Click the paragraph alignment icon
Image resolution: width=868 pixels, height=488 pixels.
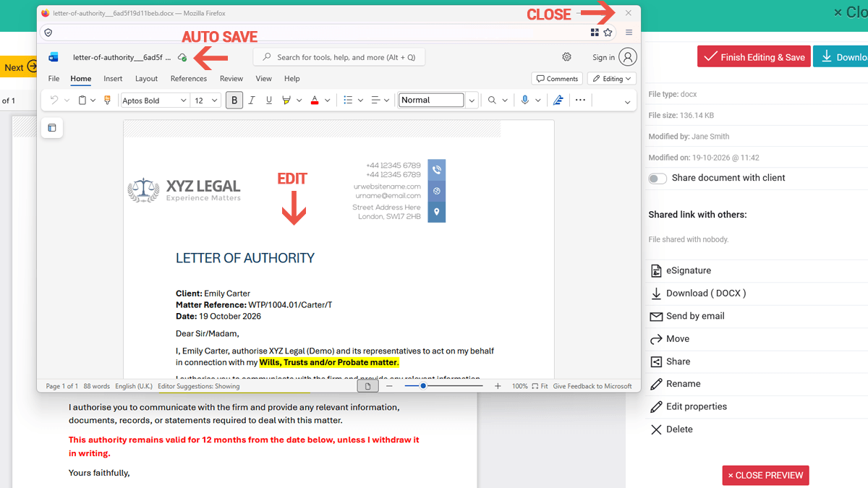pyautogui.click(x=375, y=100)
